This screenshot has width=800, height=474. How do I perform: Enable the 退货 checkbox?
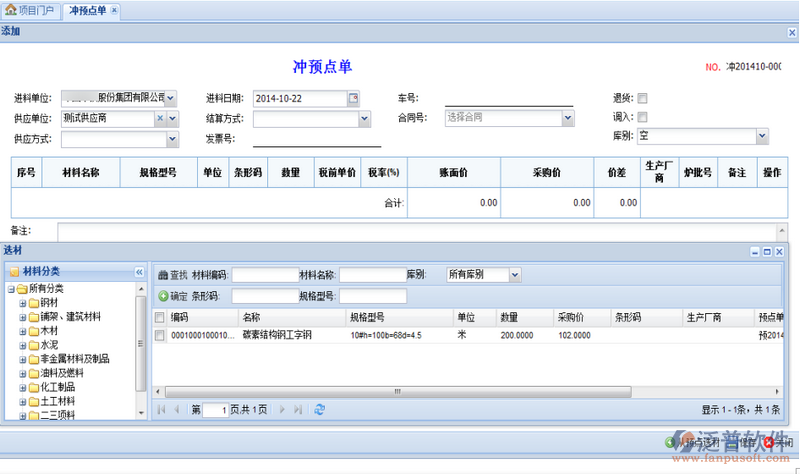tap(643, 98)
